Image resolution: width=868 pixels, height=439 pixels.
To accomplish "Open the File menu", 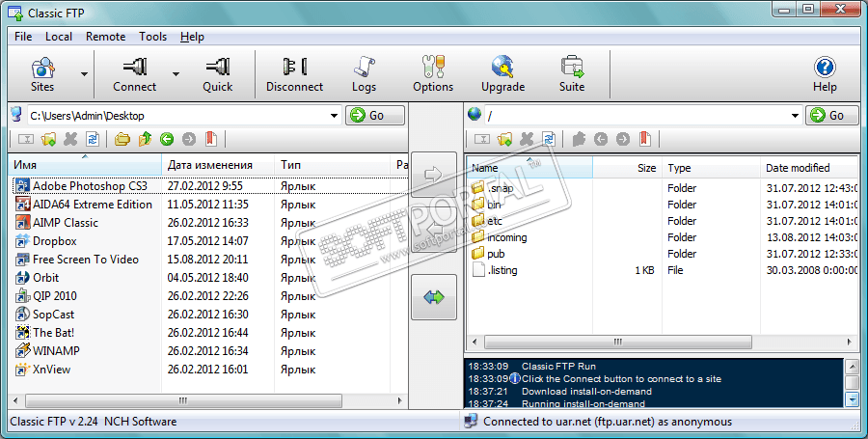I will click(x=23, y=37).
